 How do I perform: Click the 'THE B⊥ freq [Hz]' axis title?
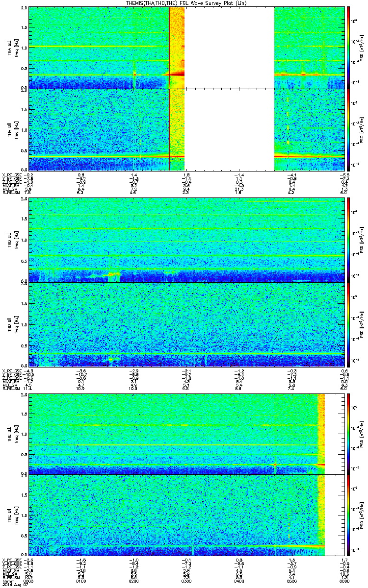[x=13, y=434]
